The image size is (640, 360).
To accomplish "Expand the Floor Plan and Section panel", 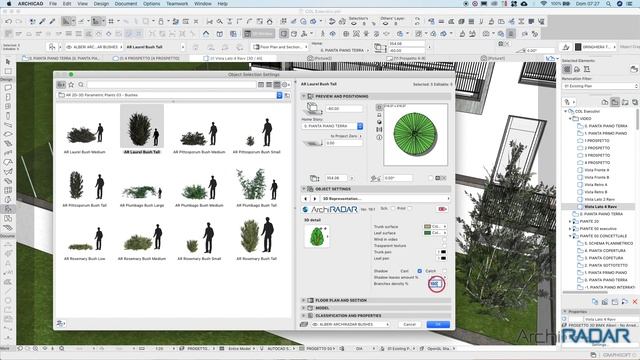I will [x=304, y=300].
